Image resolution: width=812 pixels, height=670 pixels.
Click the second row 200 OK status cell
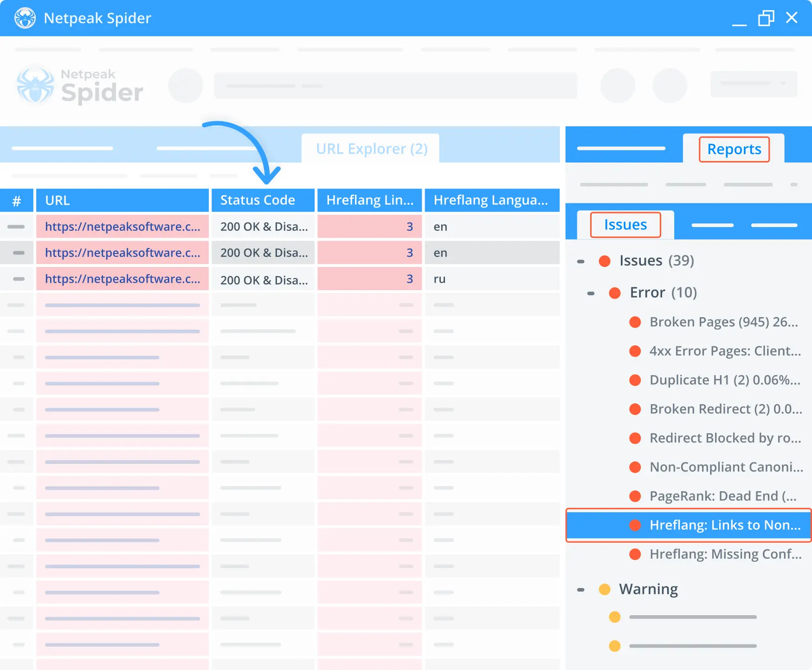(263, 253)
